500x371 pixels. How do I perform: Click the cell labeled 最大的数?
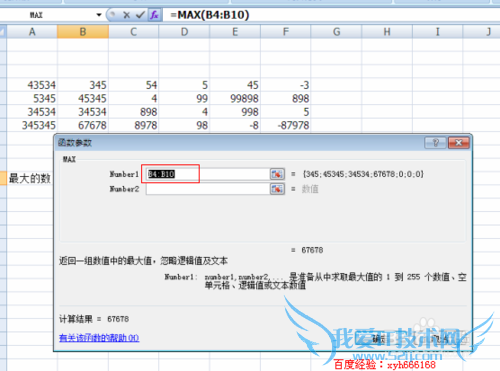point(30,178)
